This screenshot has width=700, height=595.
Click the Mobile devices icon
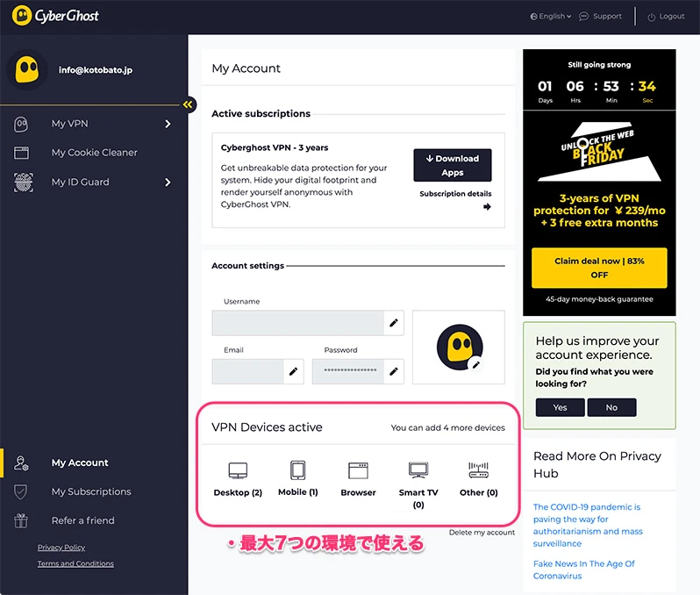point(297,470)
